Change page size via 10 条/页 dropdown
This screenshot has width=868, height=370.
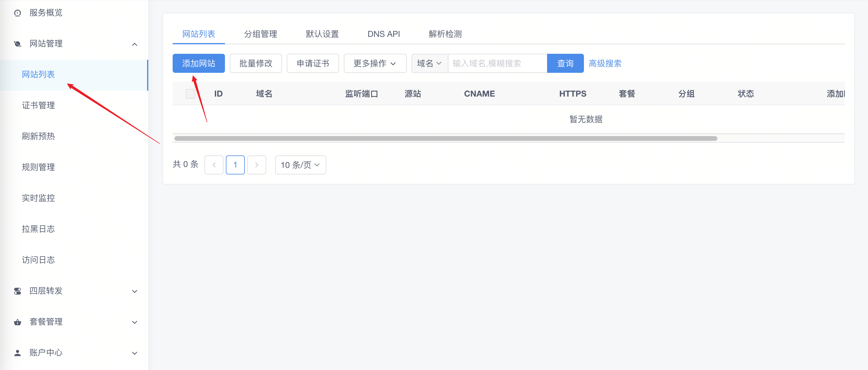300,165
